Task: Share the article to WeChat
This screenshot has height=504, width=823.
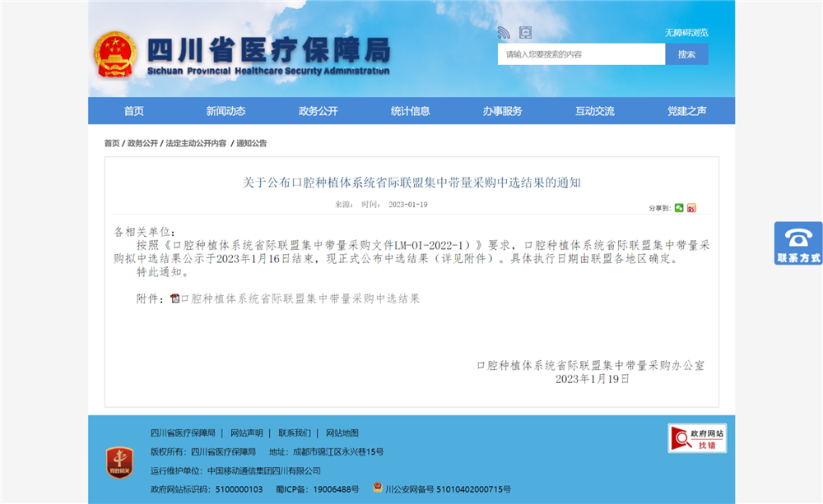Action: [679, 208]
